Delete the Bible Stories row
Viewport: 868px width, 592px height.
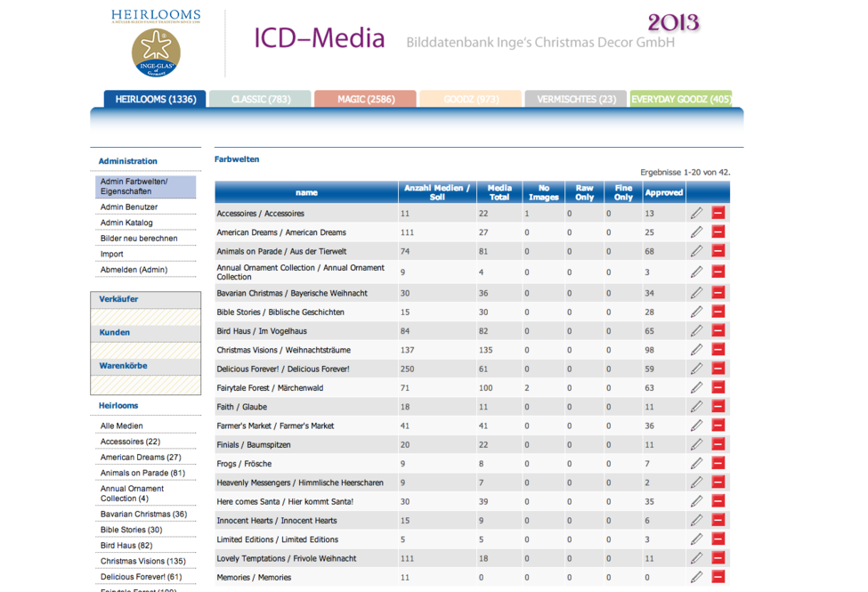coord(718,312)
